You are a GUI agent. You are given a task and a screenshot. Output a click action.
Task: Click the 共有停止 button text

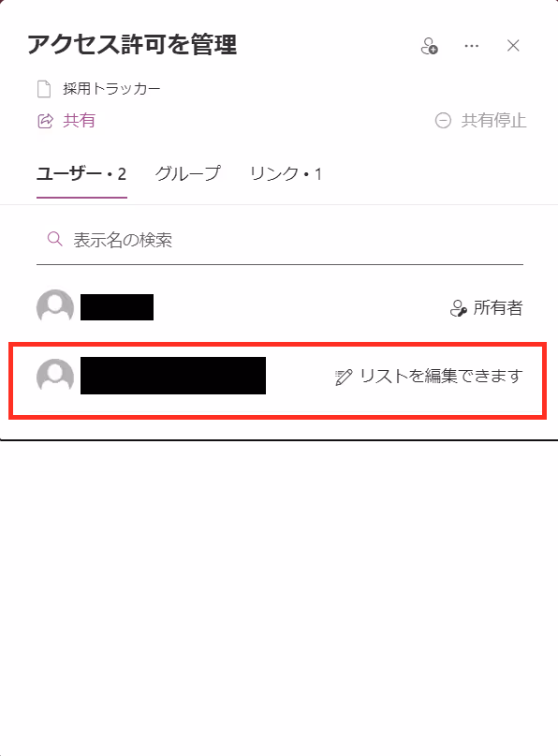pyautogui.click(x=493, y=121)
